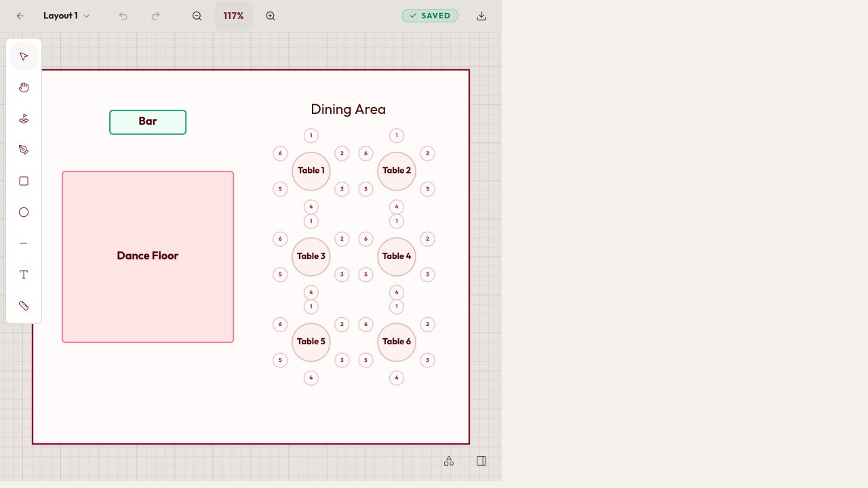Select Table 3
Image resolution: width=868 pixels, height=488 pixels.
click(311, 256)
